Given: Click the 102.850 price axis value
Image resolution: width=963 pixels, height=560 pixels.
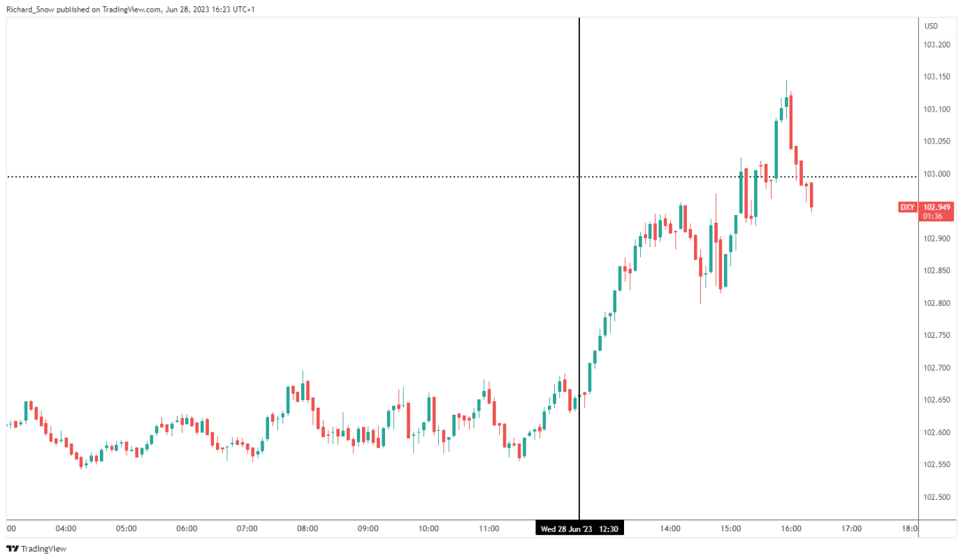Looking at the screenshot, I should click(x=937, y=271).
